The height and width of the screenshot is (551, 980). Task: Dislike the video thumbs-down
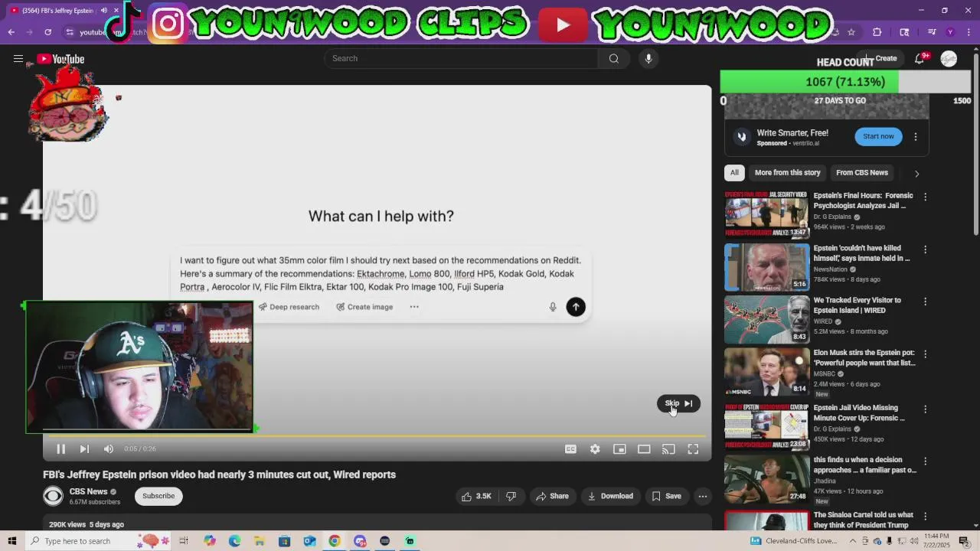coord(511,496)
